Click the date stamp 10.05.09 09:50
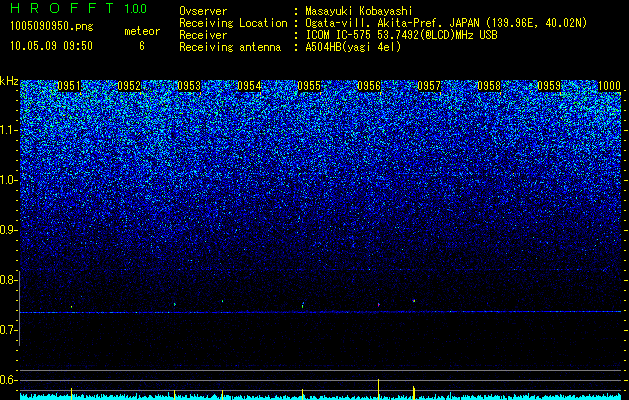This screenshot has height=400, width=629. point(51,46)
